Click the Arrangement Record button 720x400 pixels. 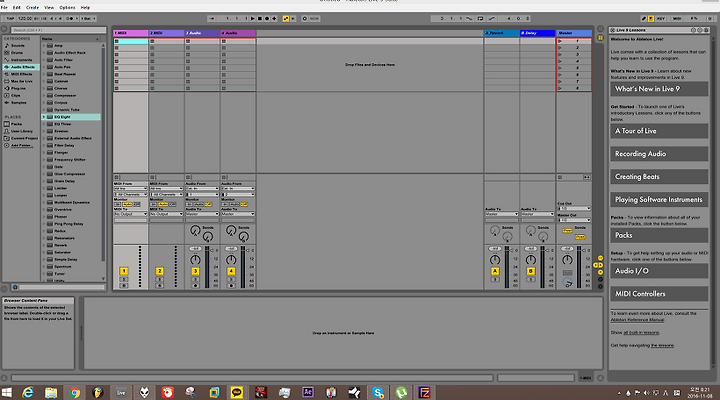[x=267, y=18]
